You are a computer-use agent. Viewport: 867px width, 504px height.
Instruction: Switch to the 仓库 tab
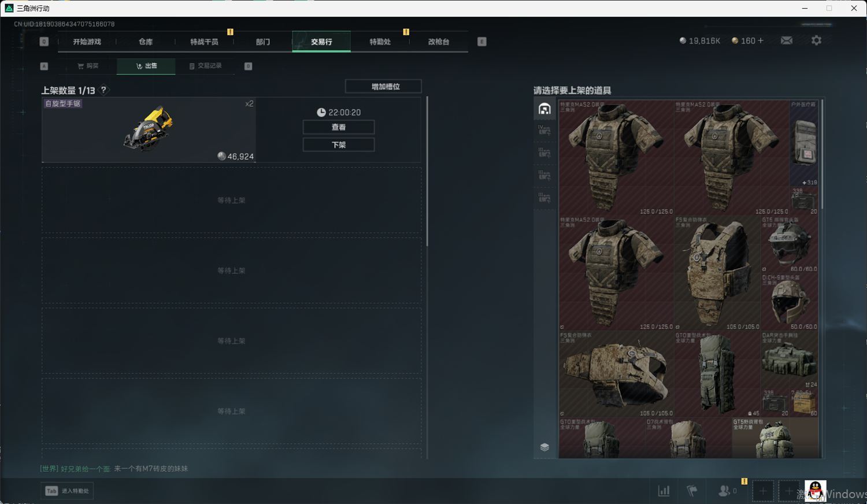click(x=146, y=42)
